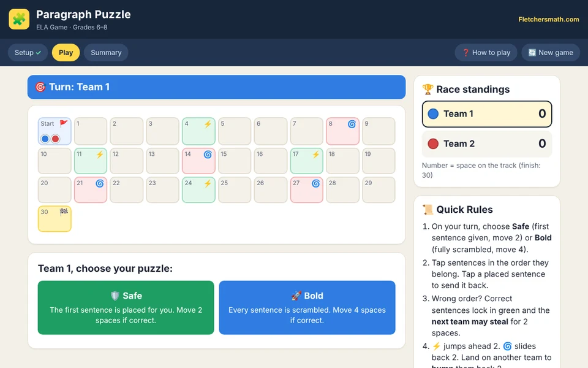Start a New game
This screenshot has width=588, height=368.
551,53
